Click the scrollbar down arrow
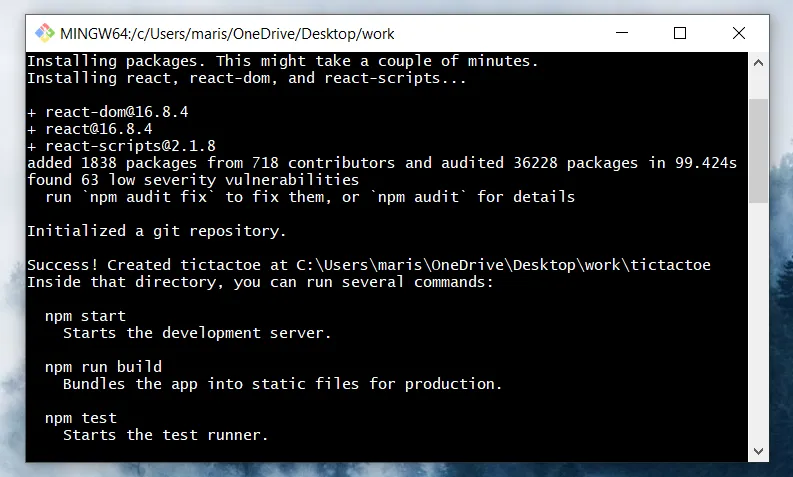Image resolution: width=793 pixels, height=477 pixels. pos(758,451)
